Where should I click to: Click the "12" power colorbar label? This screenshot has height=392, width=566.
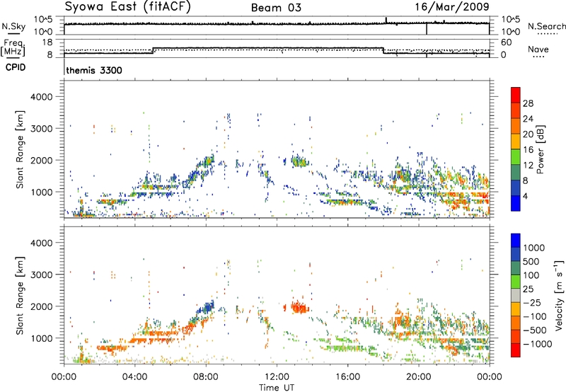click(528, 166)
